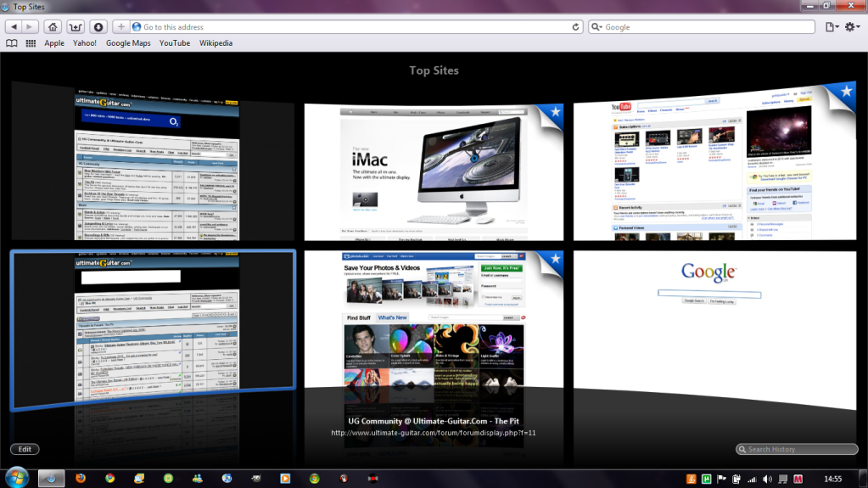The width and height of the screenshot is (868, 488).
Task: Switch to Safari in the taskbar
Action: pos(51,478)
